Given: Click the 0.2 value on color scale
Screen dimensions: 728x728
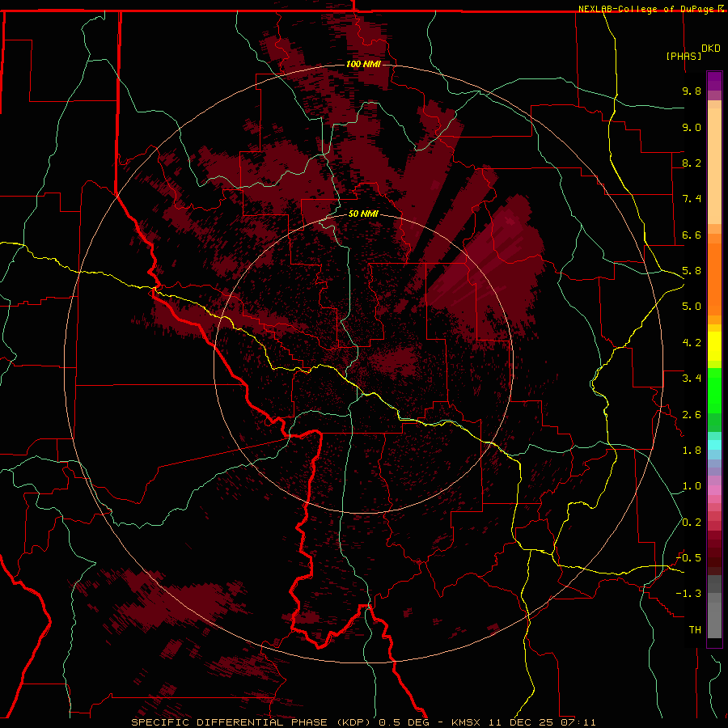Looking at the screenshot, I should pyautogui.click(x=692, y=523).
